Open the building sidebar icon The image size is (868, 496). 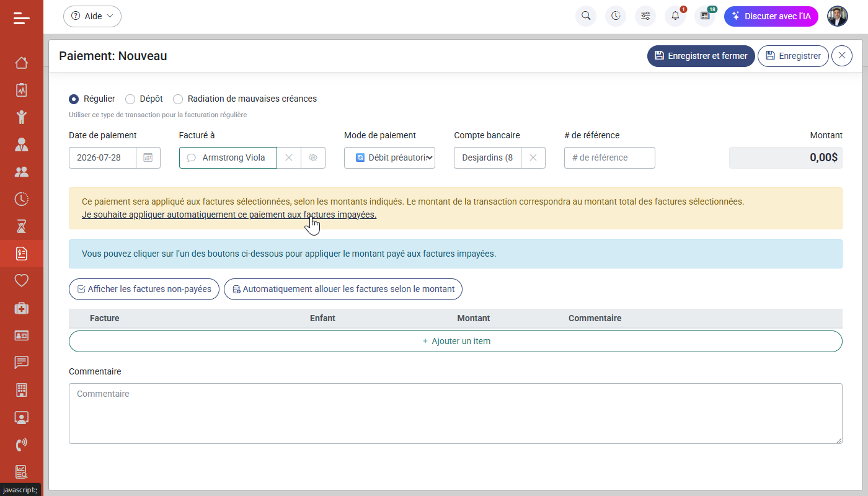pos(22,390)
